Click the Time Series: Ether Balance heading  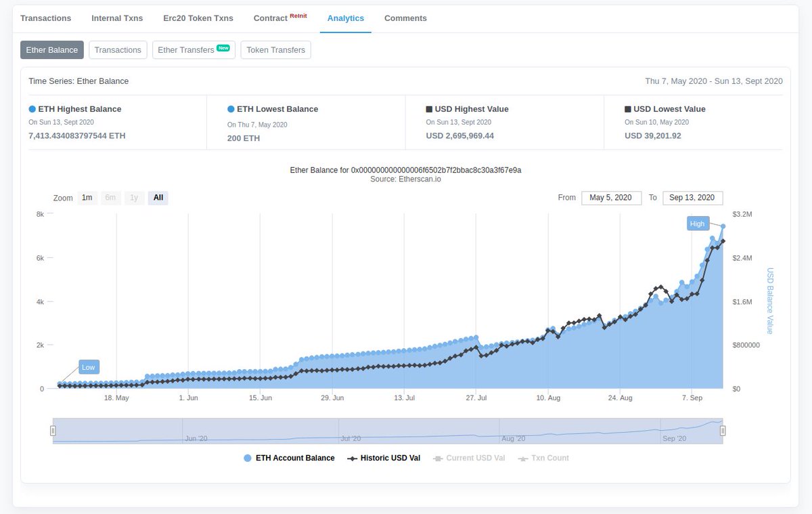pyautogui.click(x=78, y=81)
